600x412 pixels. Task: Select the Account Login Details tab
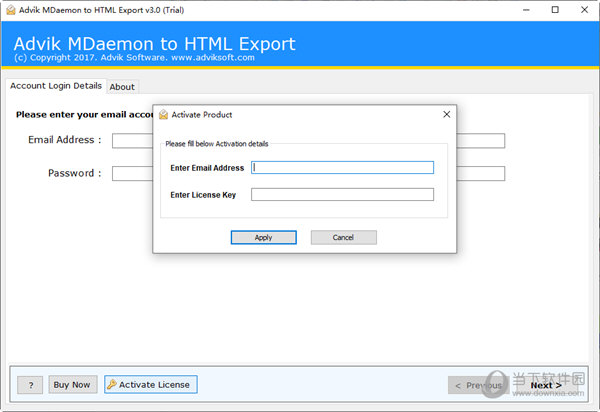click(x=56, y=86)
